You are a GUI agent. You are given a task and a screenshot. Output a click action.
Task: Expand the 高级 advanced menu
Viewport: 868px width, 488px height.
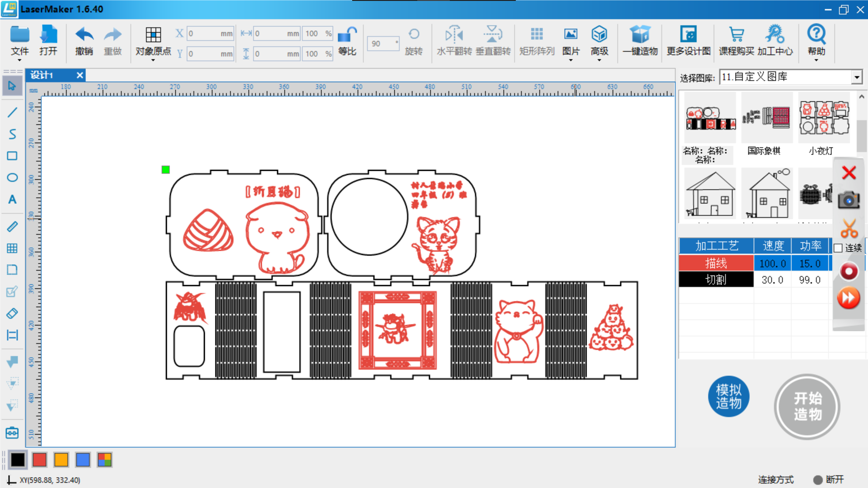coord(599,42)
